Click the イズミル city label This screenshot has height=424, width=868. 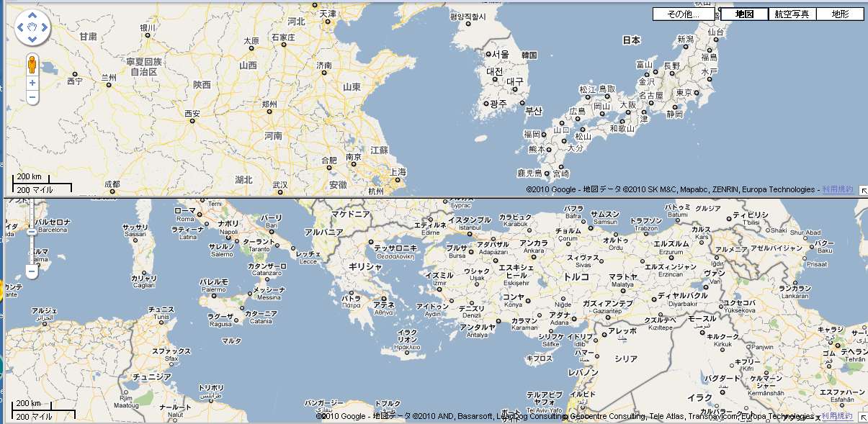(x=439, y=275)
